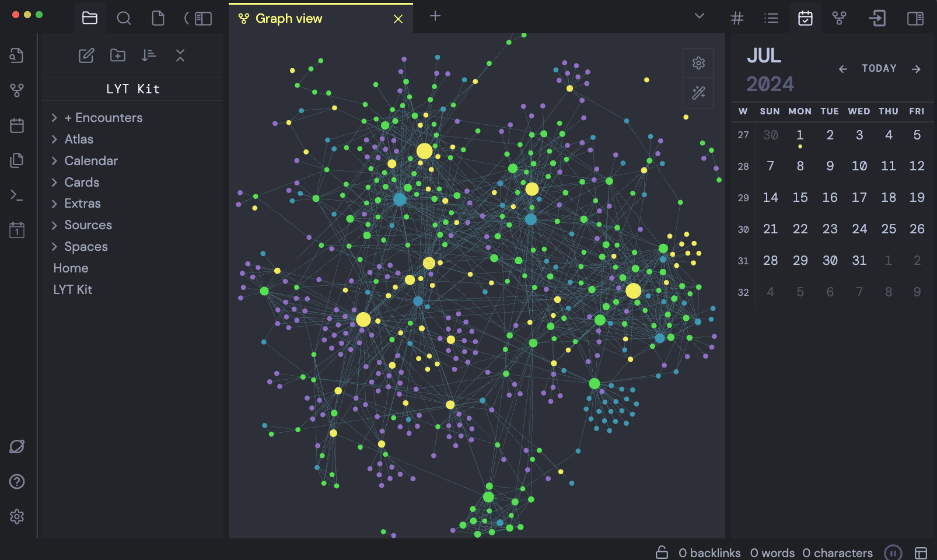Click the lock icon in status bar
Image resolution: width=937 pixels, height=560 pixels.
click(662, 552)
